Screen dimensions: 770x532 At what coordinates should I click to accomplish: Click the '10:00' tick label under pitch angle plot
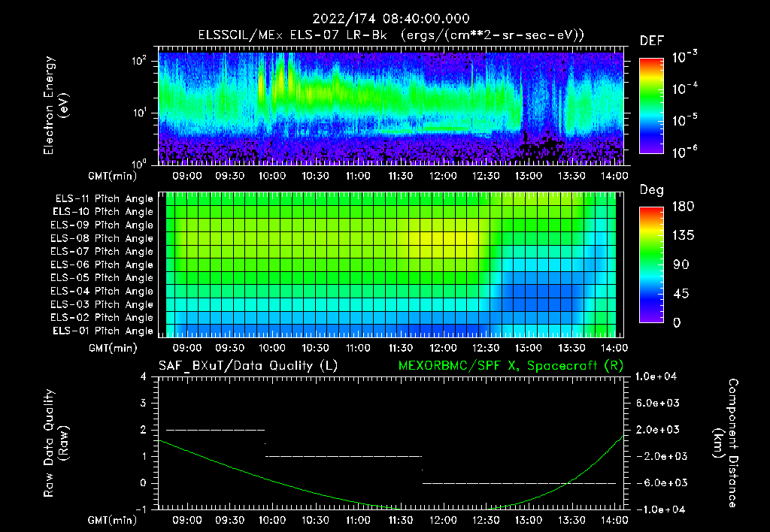(x=272, y=348)
